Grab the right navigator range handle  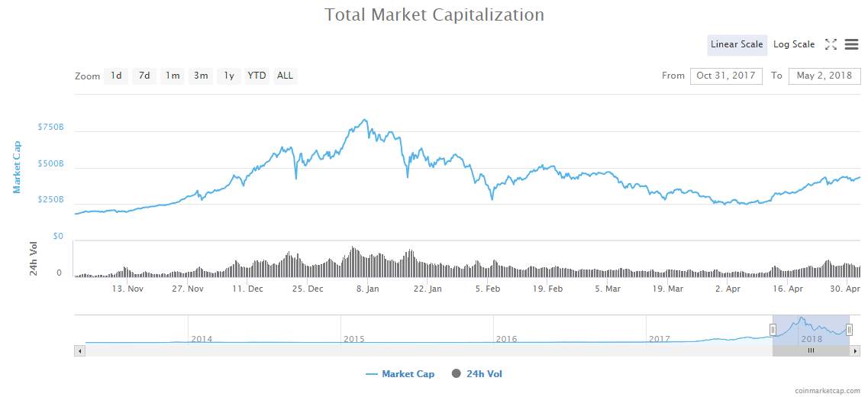(849, 330)
